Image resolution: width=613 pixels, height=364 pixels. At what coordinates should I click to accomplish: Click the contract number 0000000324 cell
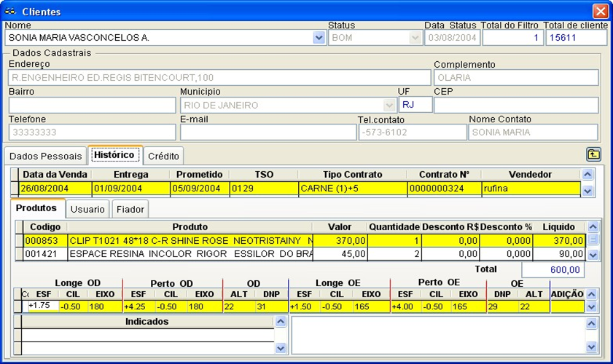pyautogui.click(x=444, y=189)
